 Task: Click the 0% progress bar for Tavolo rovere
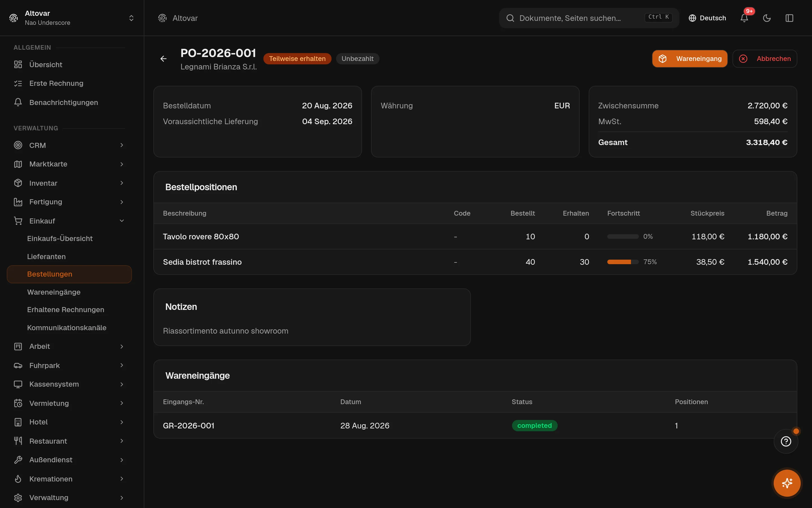point(623,237)
